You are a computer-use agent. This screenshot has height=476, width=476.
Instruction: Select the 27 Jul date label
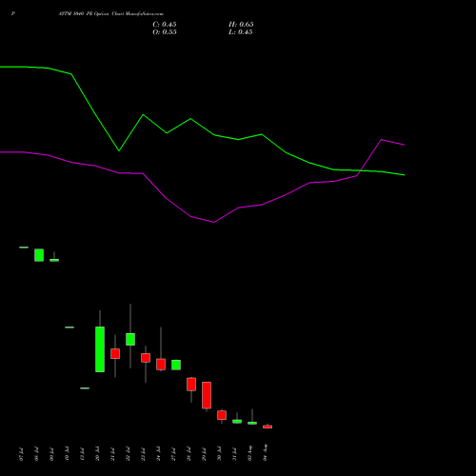click(x=173, y=454)
